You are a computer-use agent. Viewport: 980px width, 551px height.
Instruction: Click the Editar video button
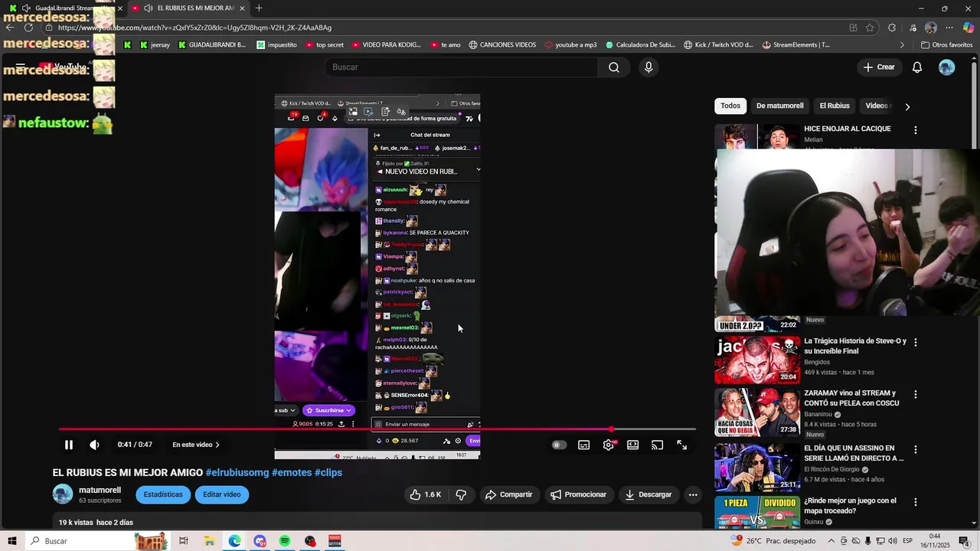pyautogui.click(x=222, y=494)
